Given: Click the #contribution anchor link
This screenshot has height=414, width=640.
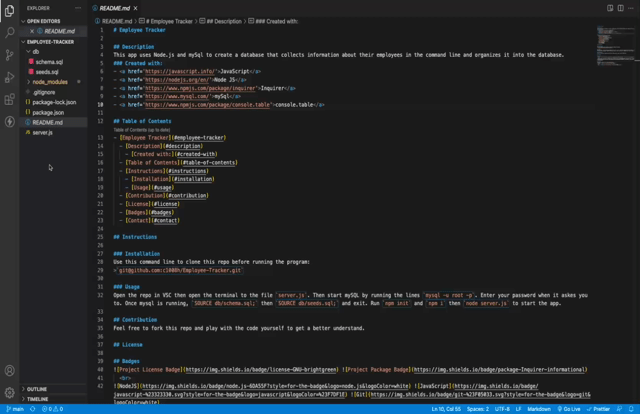Looking at the screenshot, I should click(x=187, y=196).
